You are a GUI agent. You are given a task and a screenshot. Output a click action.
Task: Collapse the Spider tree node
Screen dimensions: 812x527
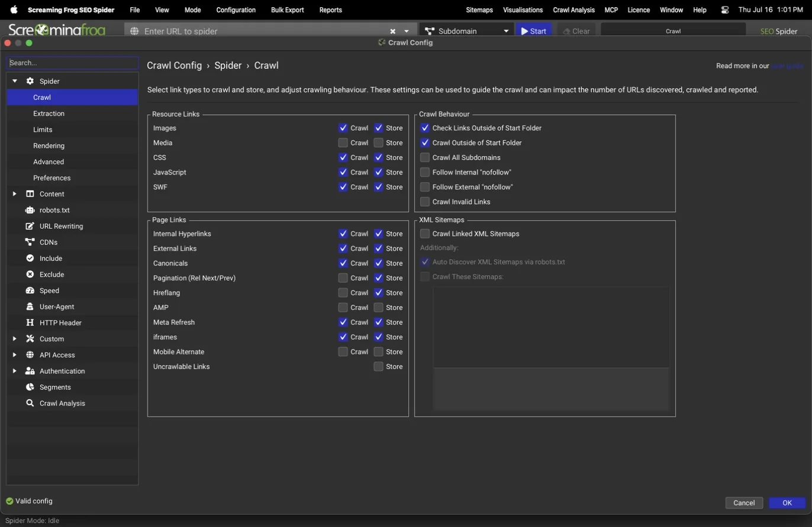(x=15, y=81)
